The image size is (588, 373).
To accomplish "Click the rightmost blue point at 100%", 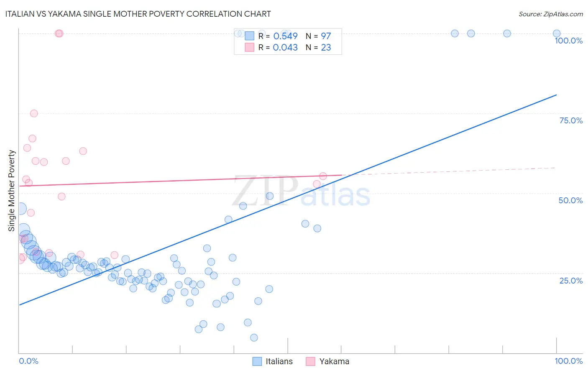I will [557, 33].
